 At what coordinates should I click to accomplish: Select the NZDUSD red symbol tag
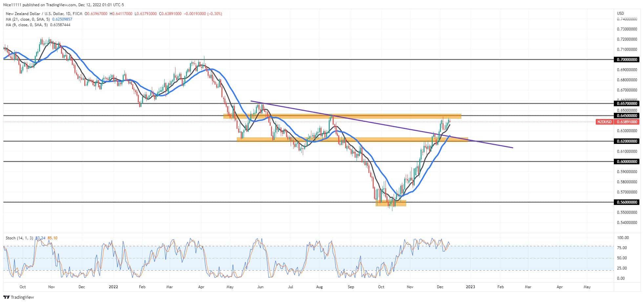[x=604, y=122]
